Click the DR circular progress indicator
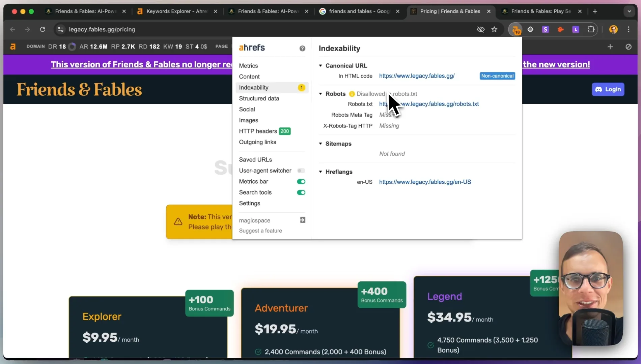This screenshot has width=641, height=364. 72,47
